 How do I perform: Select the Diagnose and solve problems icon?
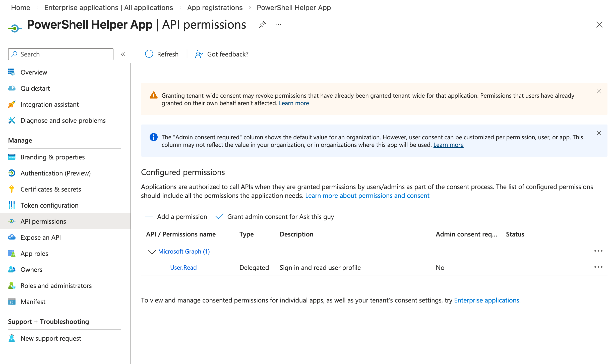coord(12,120)
